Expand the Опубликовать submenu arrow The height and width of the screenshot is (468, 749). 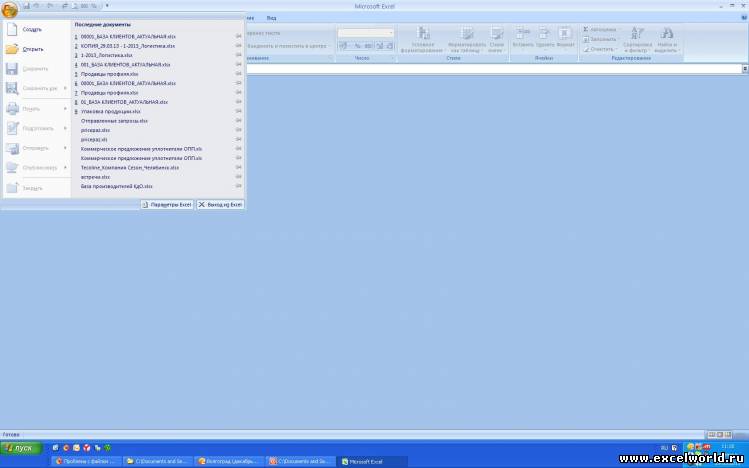coord(65,168)
